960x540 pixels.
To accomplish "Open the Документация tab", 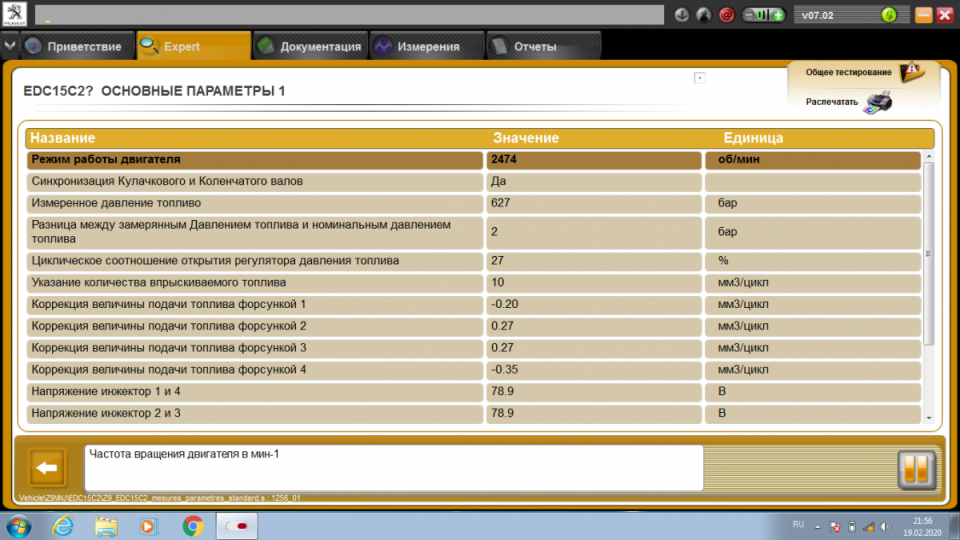I will coord(309,46).
